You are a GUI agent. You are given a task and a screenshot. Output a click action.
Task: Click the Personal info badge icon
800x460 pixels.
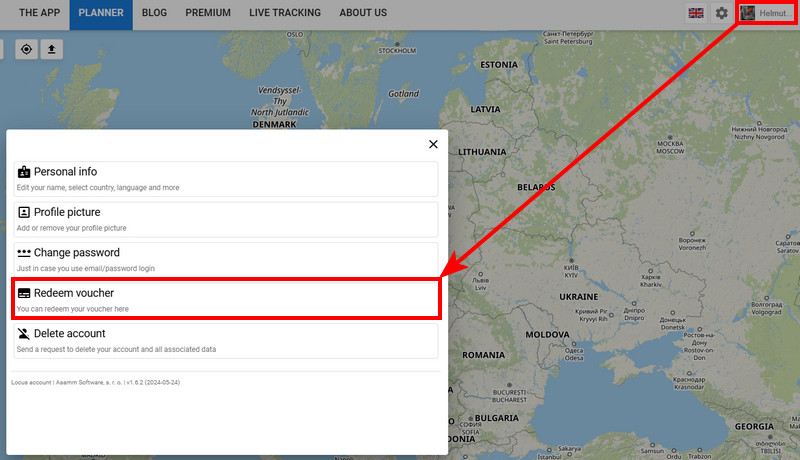click(24, 172)
